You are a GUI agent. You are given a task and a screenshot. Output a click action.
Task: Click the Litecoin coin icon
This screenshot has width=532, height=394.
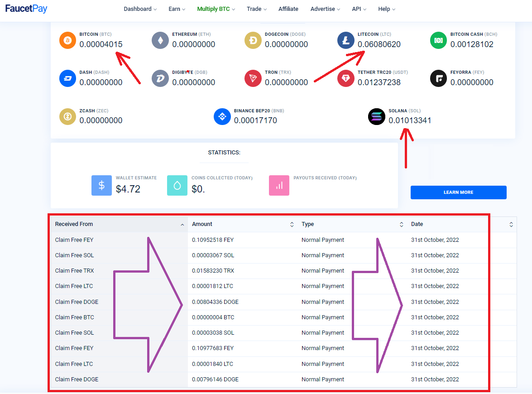[346, 40]
